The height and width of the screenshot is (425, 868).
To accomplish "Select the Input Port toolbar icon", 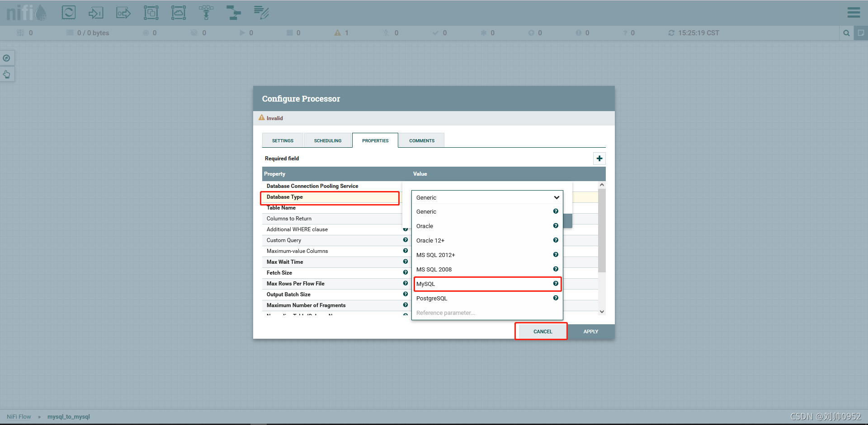I will tap(96, 13).
